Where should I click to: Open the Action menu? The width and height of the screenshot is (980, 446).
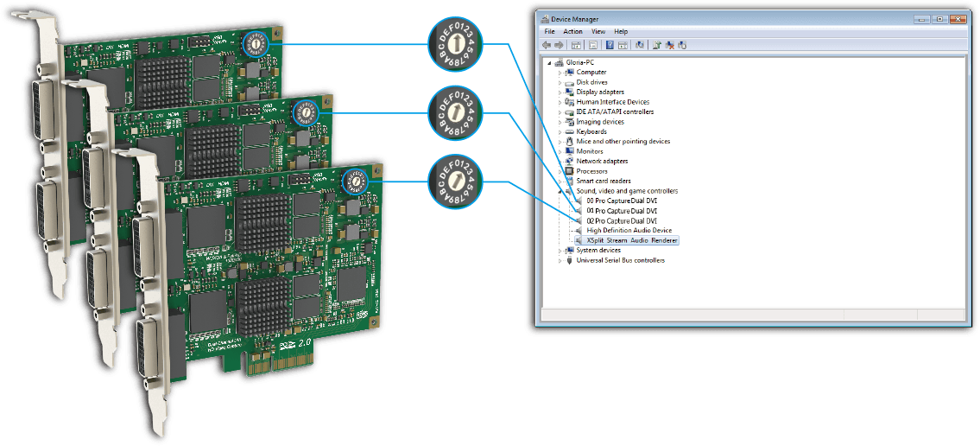coord(573,31)
